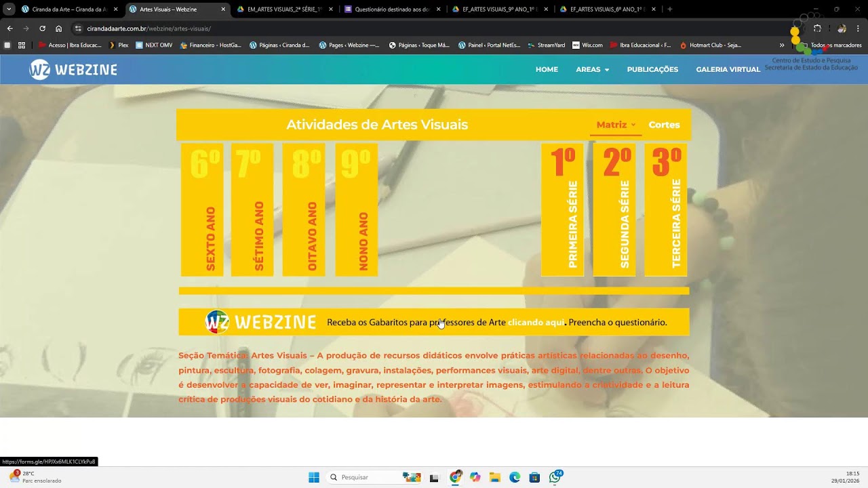Click the 'clicando aqui' link
This screenshot has width=868, height=488.
(x=536, y=323)
